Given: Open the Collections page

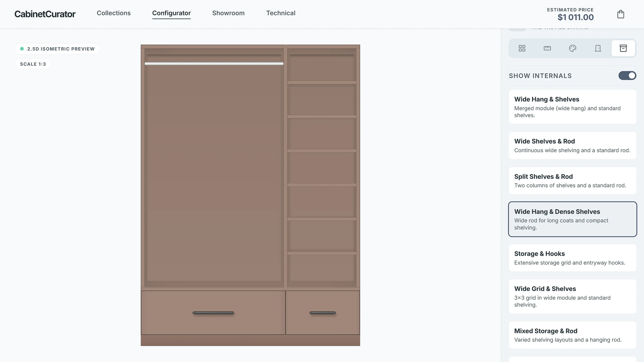Looking at the screenshot, I should pyautogui.click(x=114, y=13).
